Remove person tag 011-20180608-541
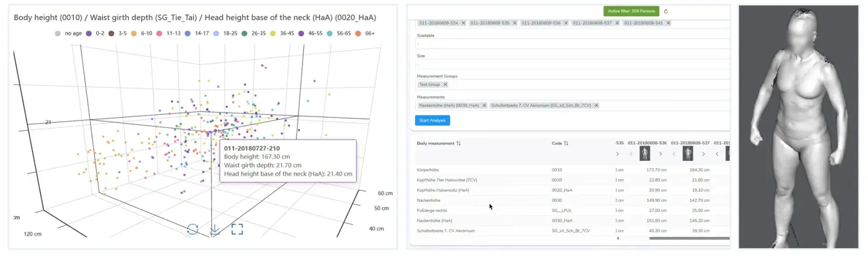Viewport: 868px width, 256px height. pyautogui.click(x=668, y=23)
